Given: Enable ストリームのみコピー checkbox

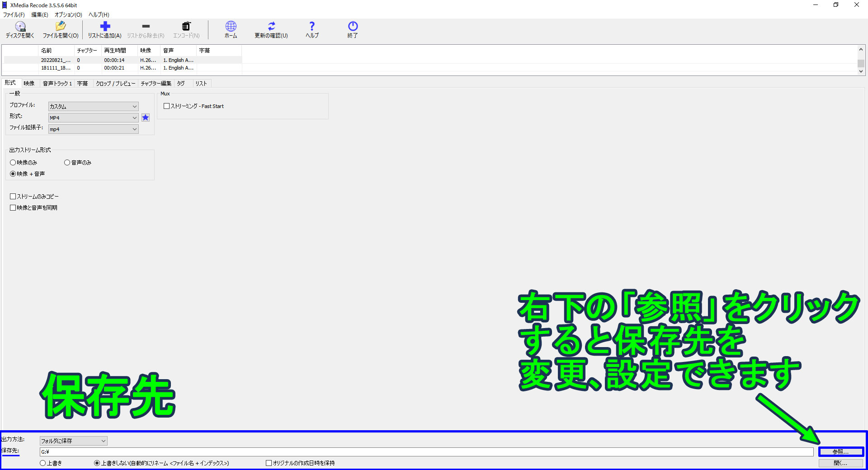Looking at the screenshot, I should click(x=34, y=197).
